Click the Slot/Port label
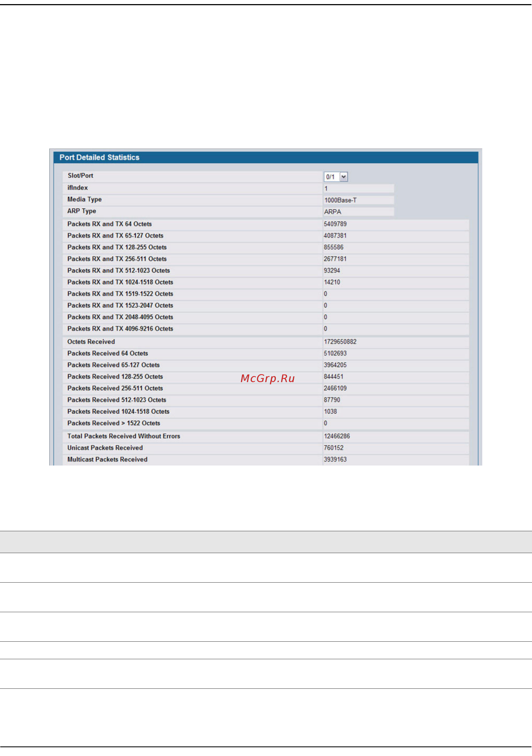The height and width of the screenshot is (756, 532). 80,176
